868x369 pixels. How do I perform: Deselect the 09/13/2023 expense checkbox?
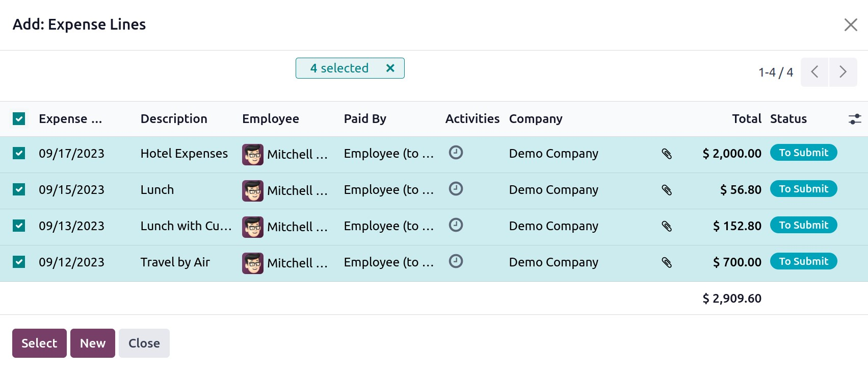click(19, 226)
